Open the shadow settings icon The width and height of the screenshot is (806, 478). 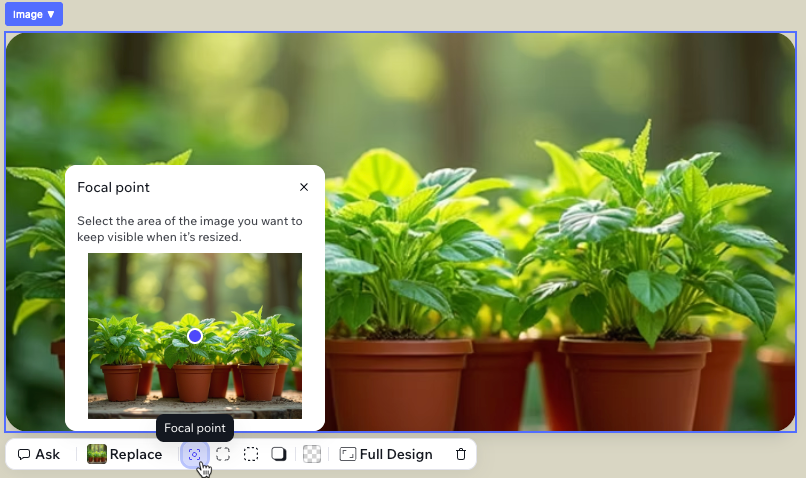(279, 454)
